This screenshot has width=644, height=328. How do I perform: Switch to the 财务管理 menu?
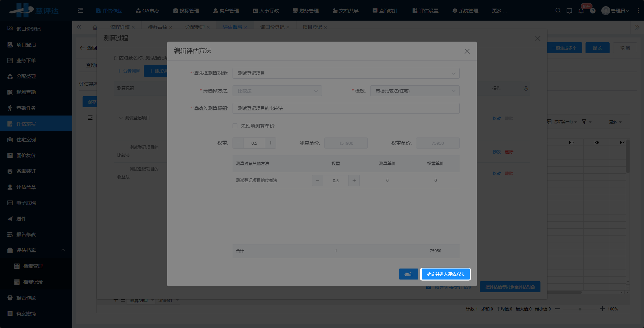pyautogui.click(x=305, y=11)
